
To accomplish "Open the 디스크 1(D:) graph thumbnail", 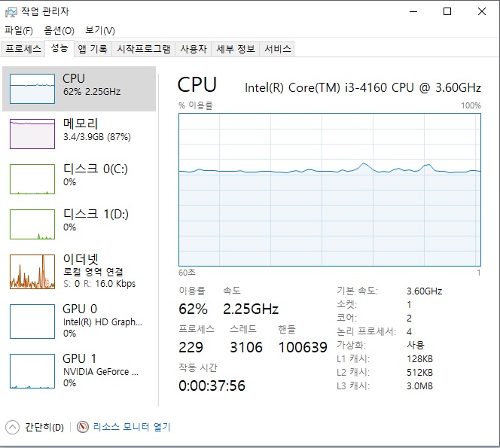I will [32, 224].
